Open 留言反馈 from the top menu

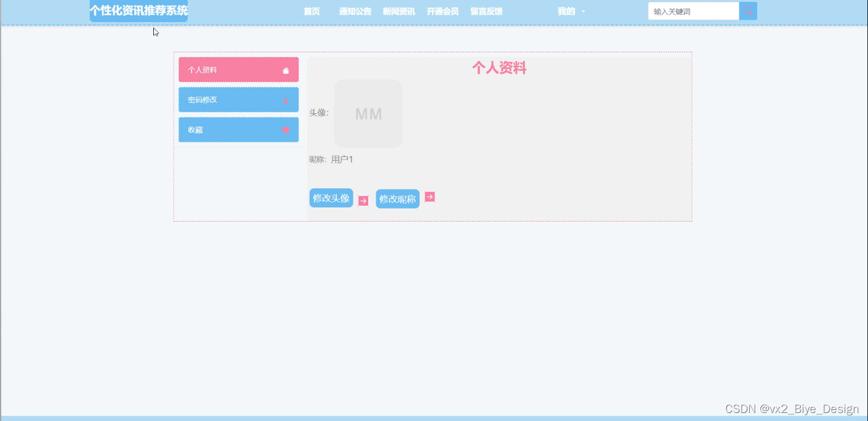(486, 12)
